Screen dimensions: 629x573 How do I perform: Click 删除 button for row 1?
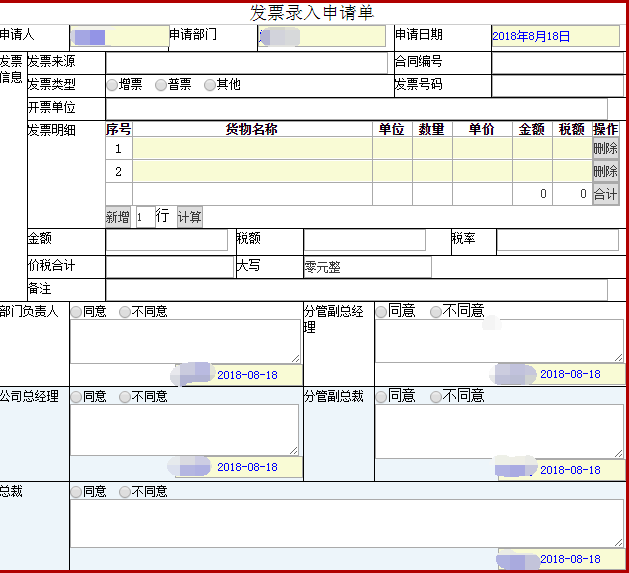[605, 148]
